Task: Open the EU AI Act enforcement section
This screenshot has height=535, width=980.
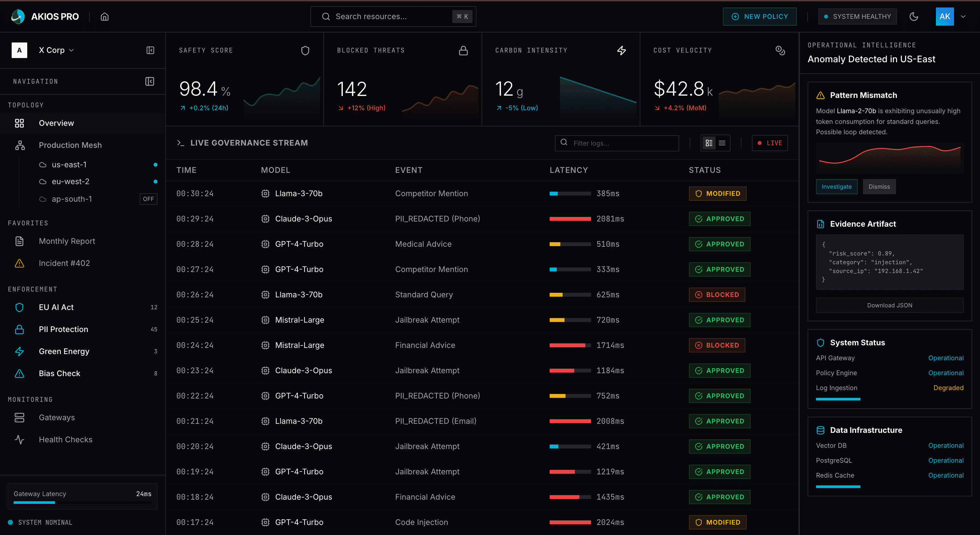Action: tap(56, 307)
